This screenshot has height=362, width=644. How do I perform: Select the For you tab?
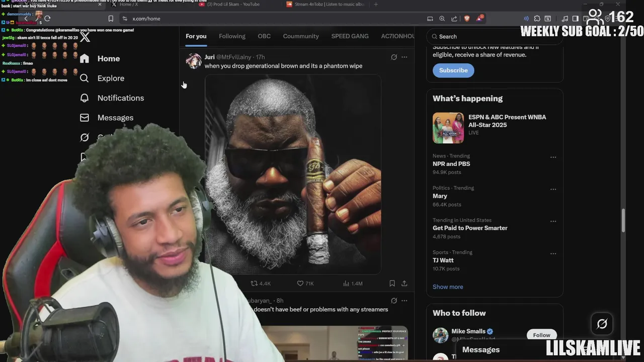[196, 36]
